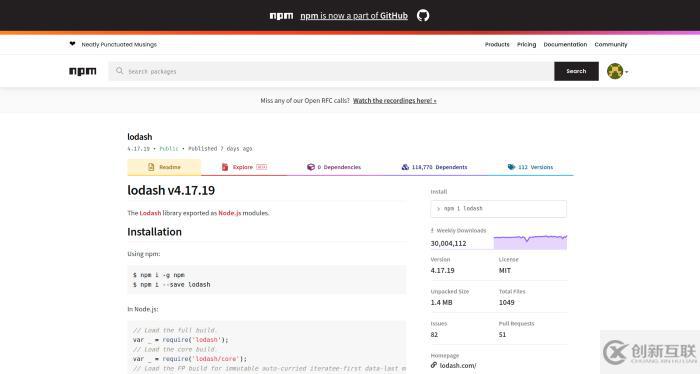Click the require('lodash/core') code line
The image size is (700, 374).
pos(190,358)
